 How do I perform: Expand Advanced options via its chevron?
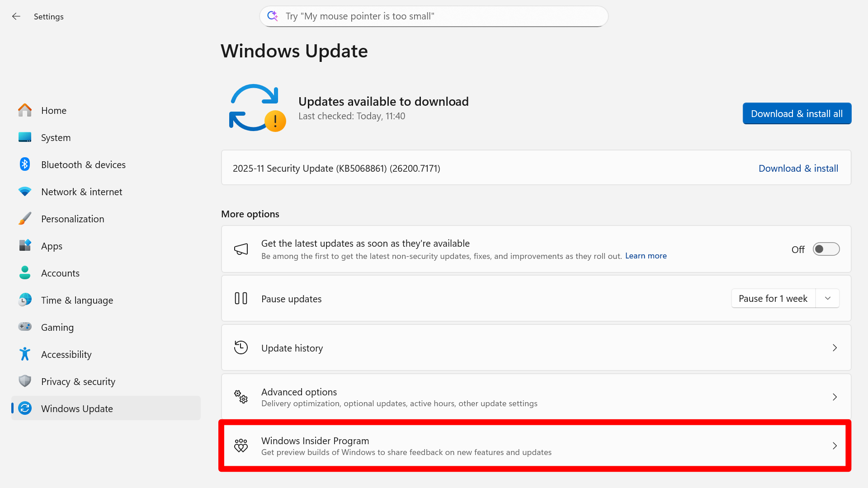[835, 397]
